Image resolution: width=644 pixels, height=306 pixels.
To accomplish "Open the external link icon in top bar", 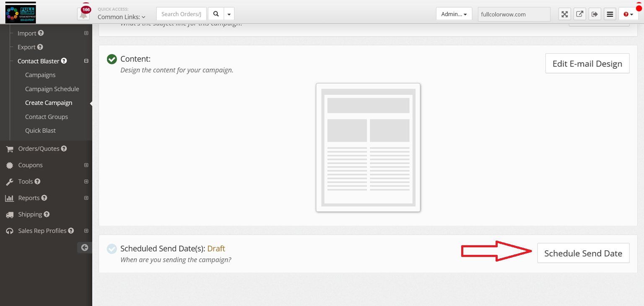I will pyautogui.click(x=579, y=14).
